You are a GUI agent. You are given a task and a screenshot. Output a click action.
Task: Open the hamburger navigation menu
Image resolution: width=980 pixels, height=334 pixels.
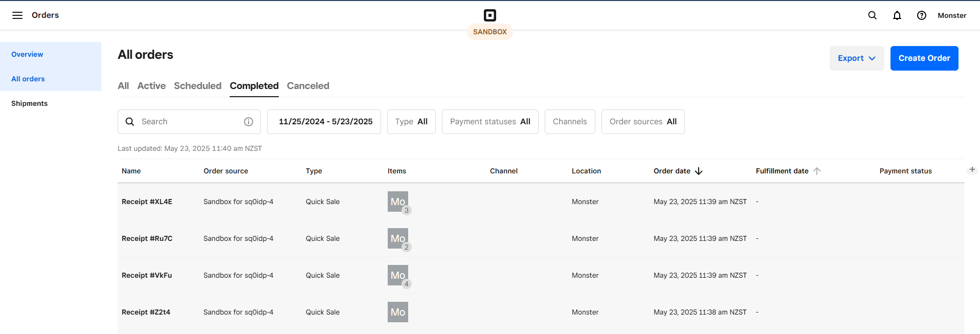tap(17, 15)
